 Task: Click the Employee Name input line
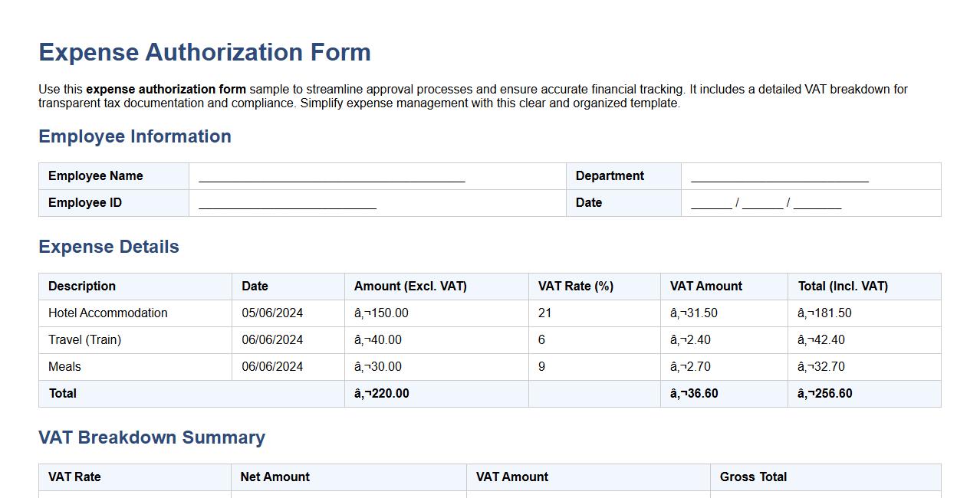click(331, 178)
